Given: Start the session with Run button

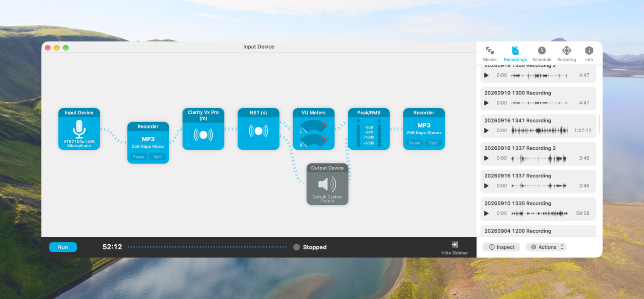Looking at the screenshot, I should pyautogui.click(x=63, y=247).
